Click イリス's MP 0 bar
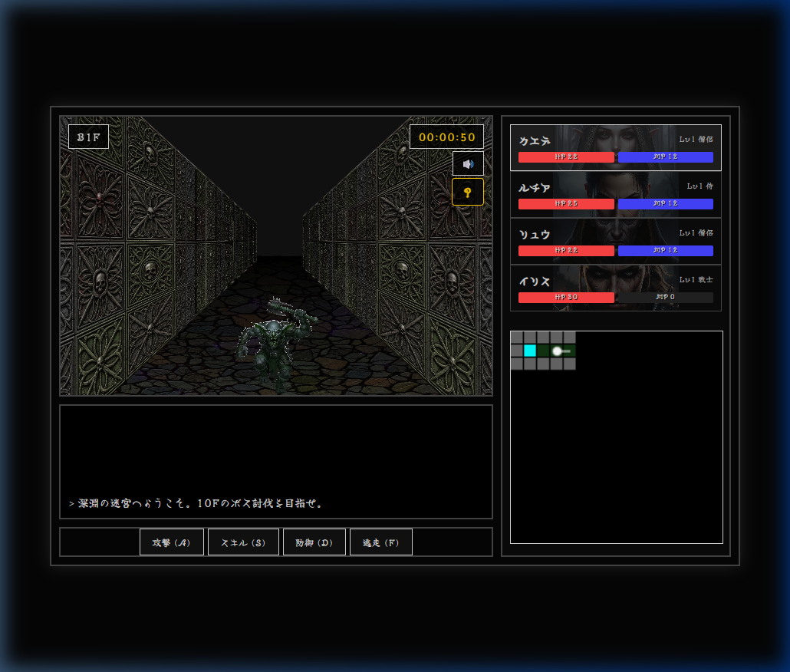 click(666, 297)
